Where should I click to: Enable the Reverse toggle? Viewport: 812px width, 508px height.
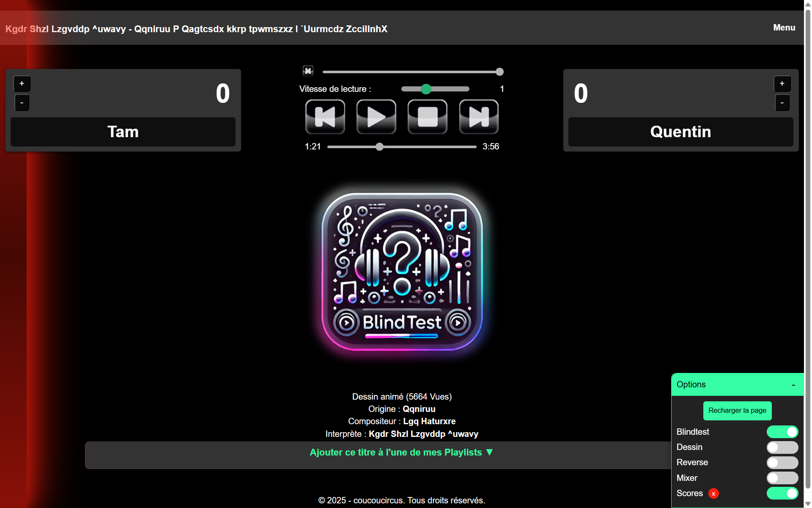782,463
